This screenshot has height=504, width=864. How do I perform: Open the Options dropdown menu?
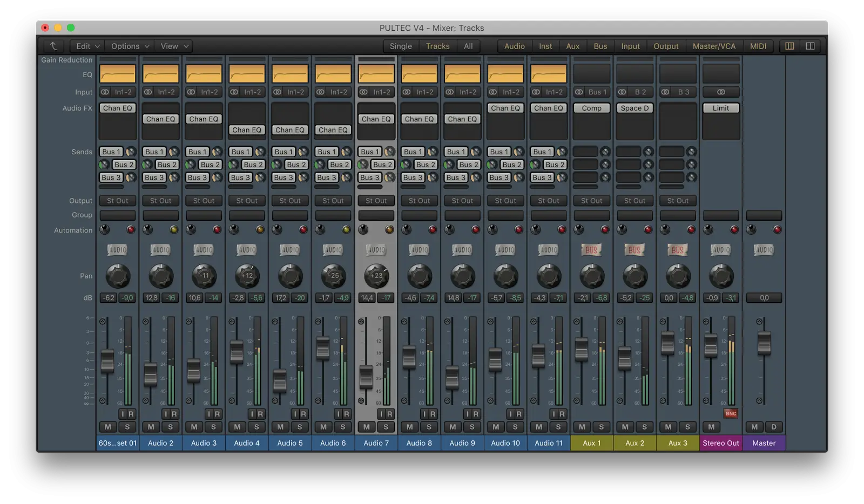click(x=130, y=46)
